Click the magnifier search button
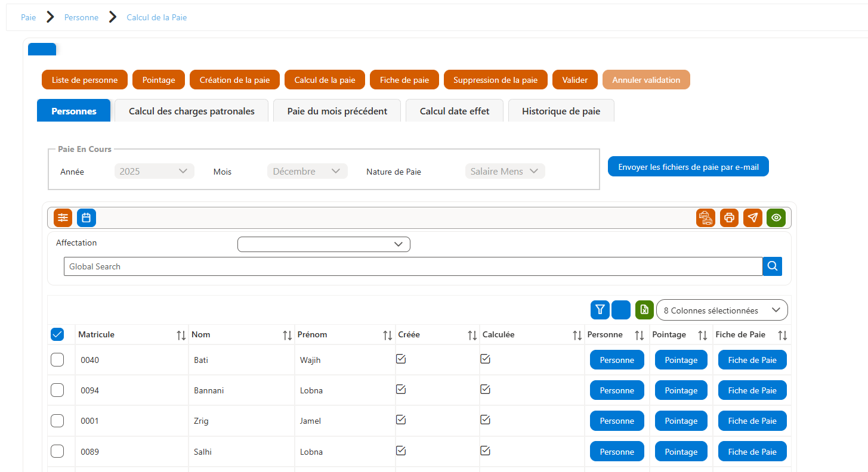The image size is (868, 472). (773, 266)
